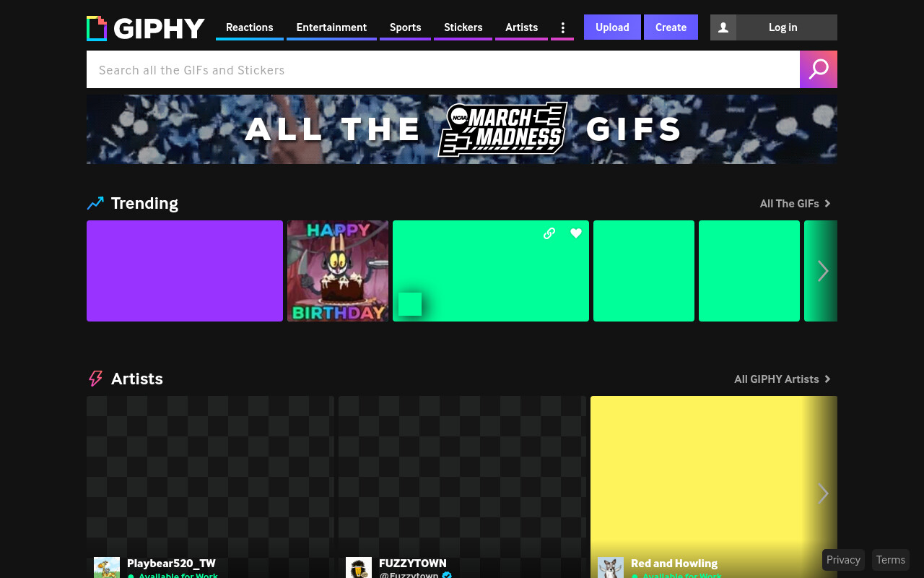Copy link of hovered trending GIF
The image size is (924, 578).
tap(549, 233)
